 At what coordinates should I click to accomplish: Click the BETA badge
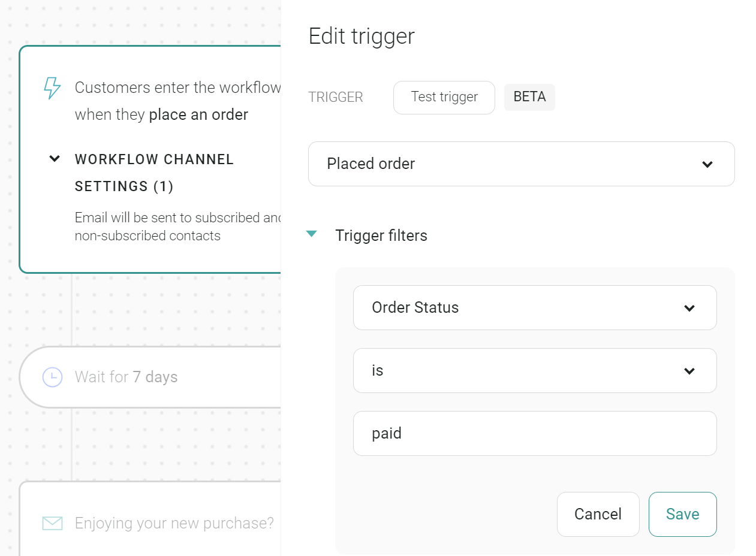click(x=529, y=96)
